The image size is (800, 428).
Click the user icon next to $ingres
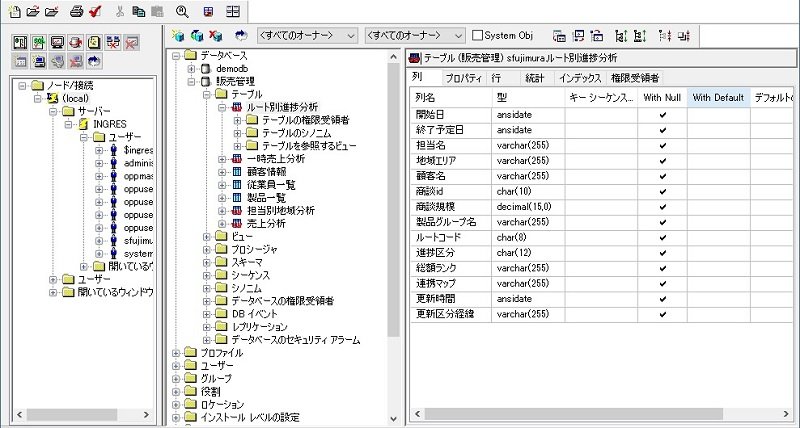click(113, 150)
